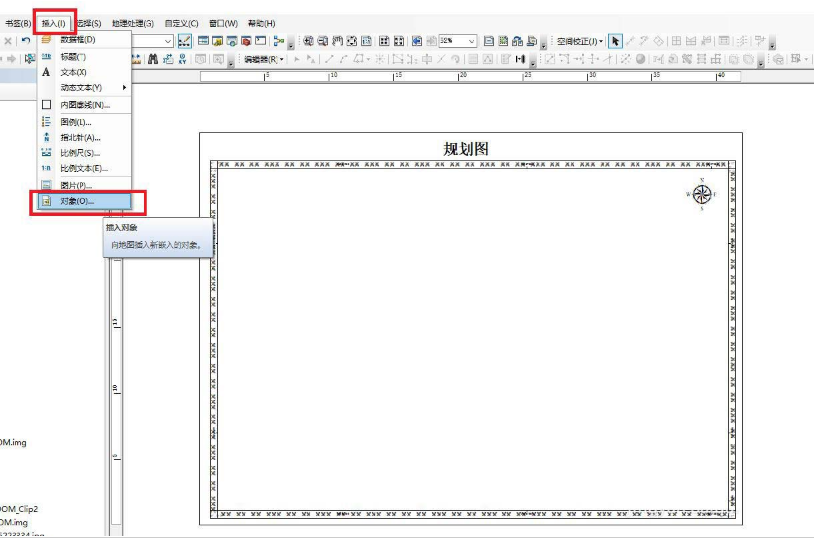This screenshot has width=814, height=540.
Task: Select DOM_Clip2 layer in table of contents
Action: tap(19, 508)
